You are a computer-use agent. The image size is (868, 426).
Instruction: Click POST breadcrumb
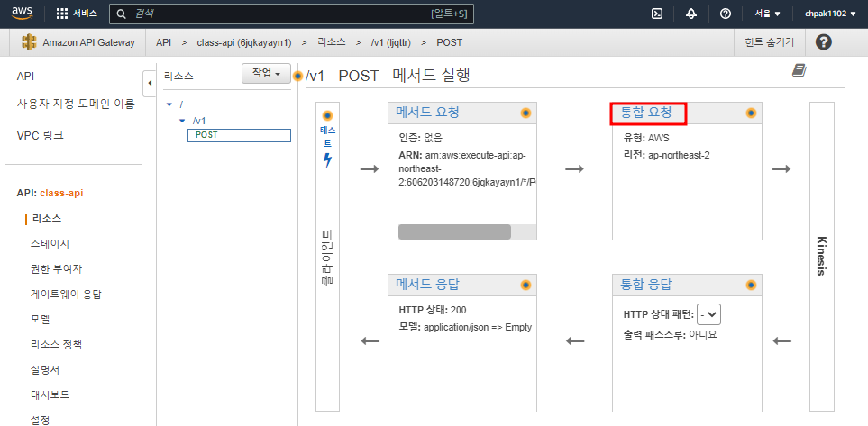450,42
